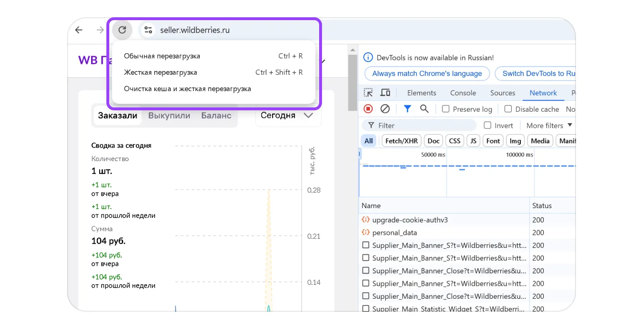Select Жесткая перезагрузка from the reload menu
This screenshot has width=644, height=329.
tap(161, 72)
